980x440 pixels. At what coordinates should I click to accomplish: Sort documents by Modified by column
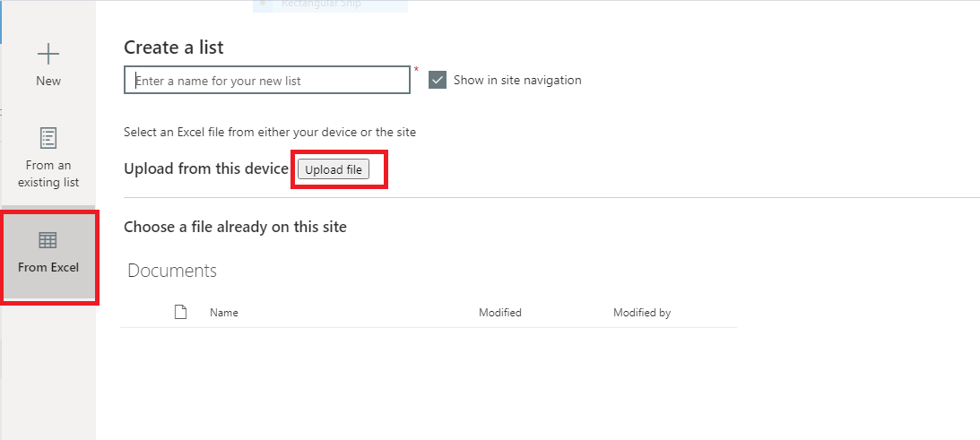click(x=642, y=313)
